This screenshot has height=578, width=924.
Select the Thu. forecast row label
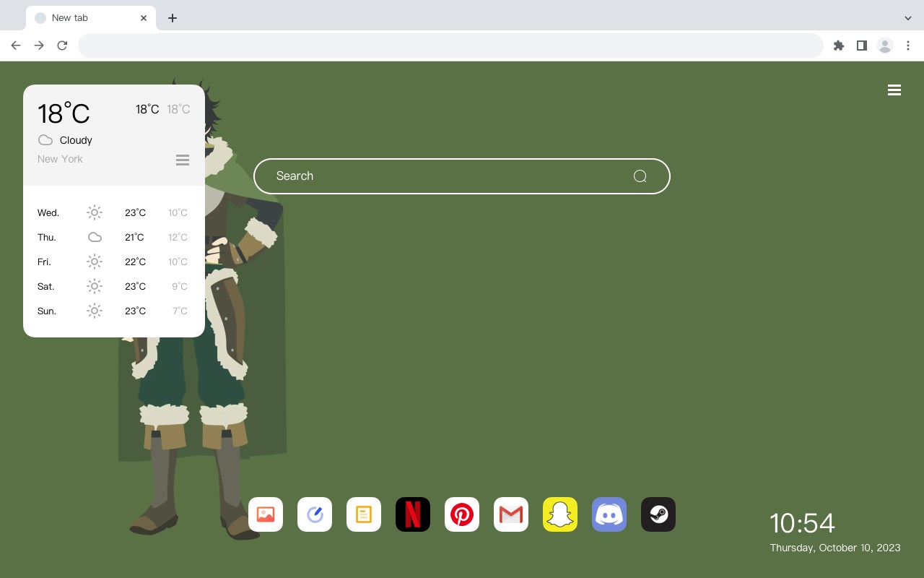[47, 237]
